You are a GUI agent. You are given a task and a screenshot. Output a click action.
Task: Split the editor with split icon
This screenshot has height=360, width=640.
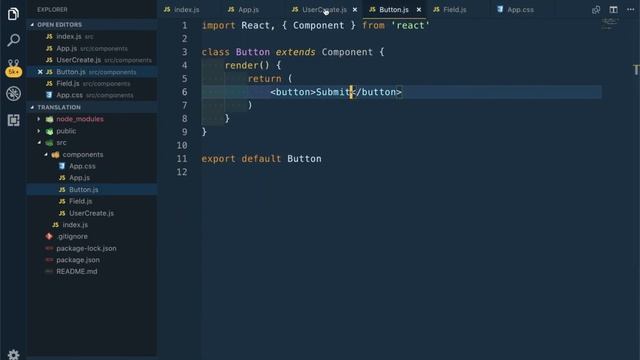coord(613,9)
